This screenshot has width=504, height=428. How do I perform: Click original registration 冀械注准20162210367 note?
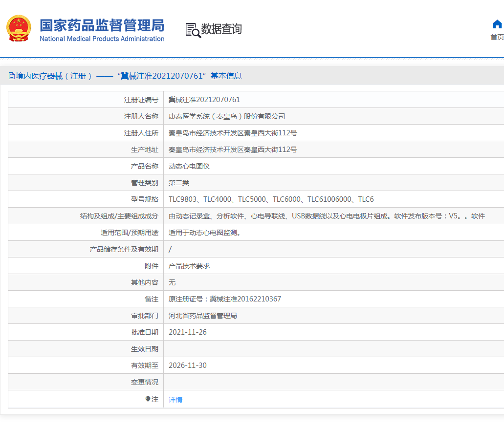[225, 299]
